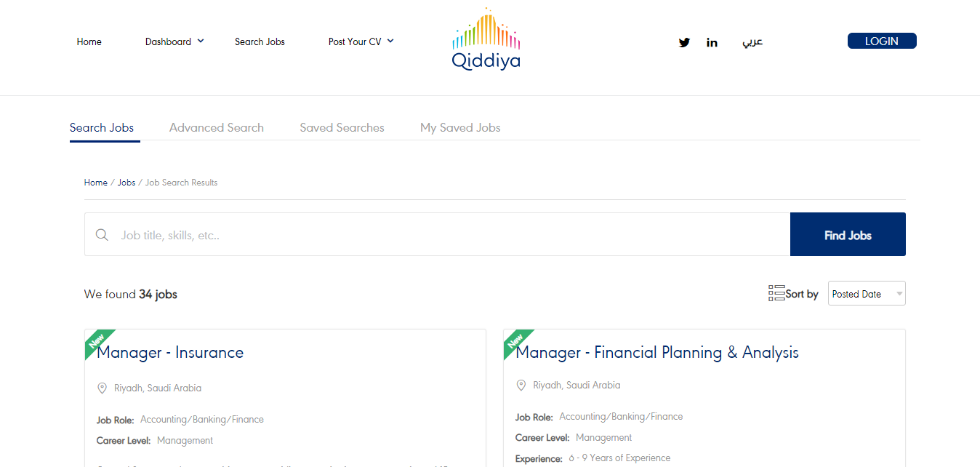Viewport: 980px width, 467px height.
Task: Click Jobs in the breadcrumb
Action: click(x=126, y=183)
